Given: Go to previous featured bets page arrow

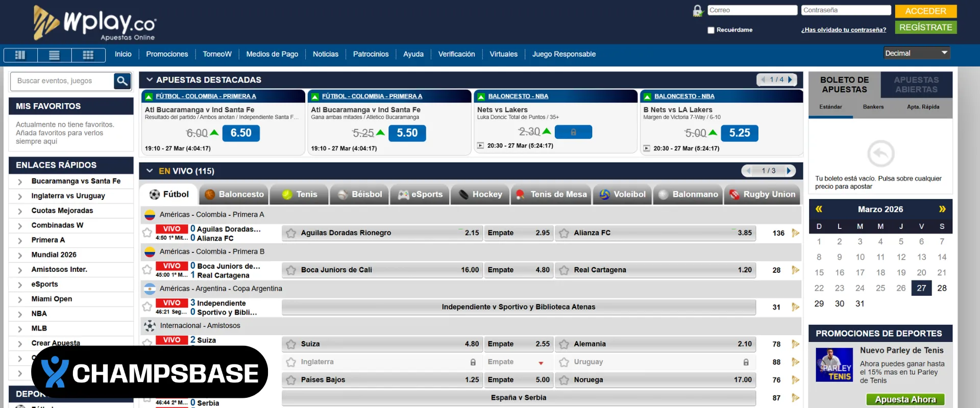Looking at the screenshot, I should [763, 80].
